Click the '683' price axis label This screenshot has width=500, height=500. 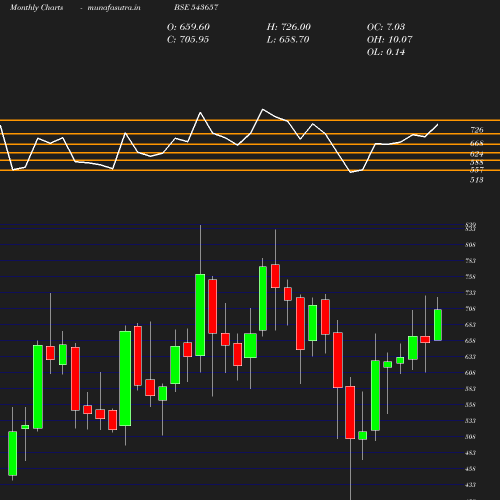(x=470, y=325)
